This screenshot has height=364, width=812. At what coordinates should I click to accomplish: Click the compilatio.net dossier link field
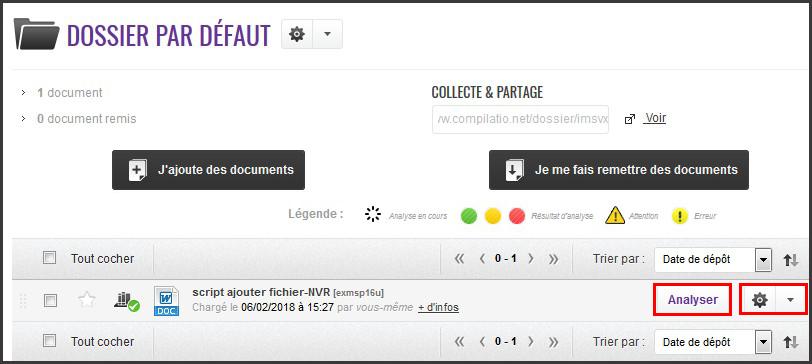(520, 120)
